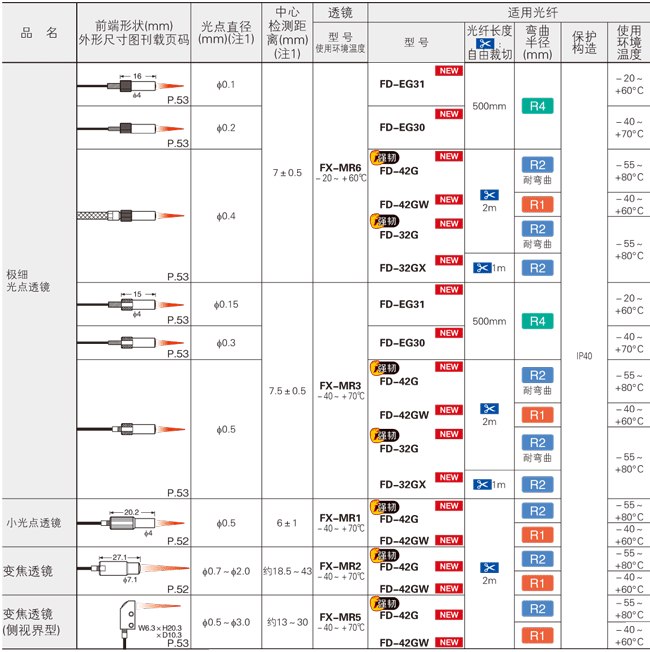Viewport: 650px width, 652px height.
Task: Click the 变焦透镜(侧视界型) row label
Action: tap(32, 622)
